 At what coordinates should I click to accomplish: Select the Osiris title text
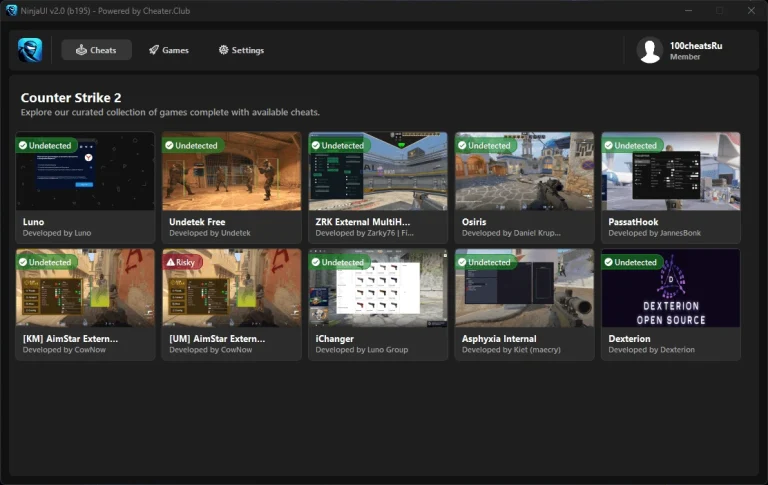(474, 222)
